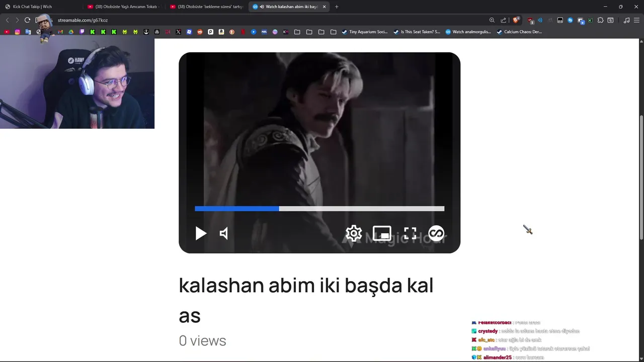Open the Instagram bookmark icon
644x362 pixels.
[17, 32]
